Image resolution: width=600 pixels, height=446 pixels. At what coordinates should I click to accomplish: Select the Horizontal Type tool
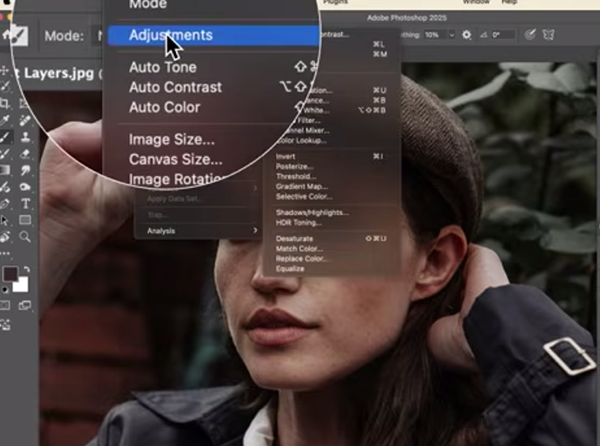[x=25, y=203]
